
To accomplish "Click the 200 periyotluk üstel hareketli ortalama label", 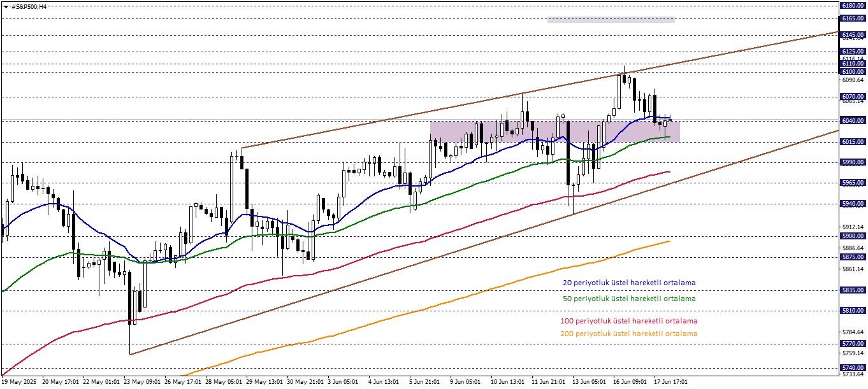I will (629, 334).
